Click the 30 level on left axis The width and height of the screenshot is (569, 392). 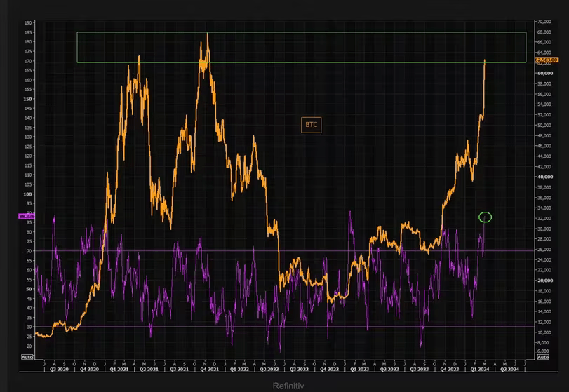click(29, 327)
